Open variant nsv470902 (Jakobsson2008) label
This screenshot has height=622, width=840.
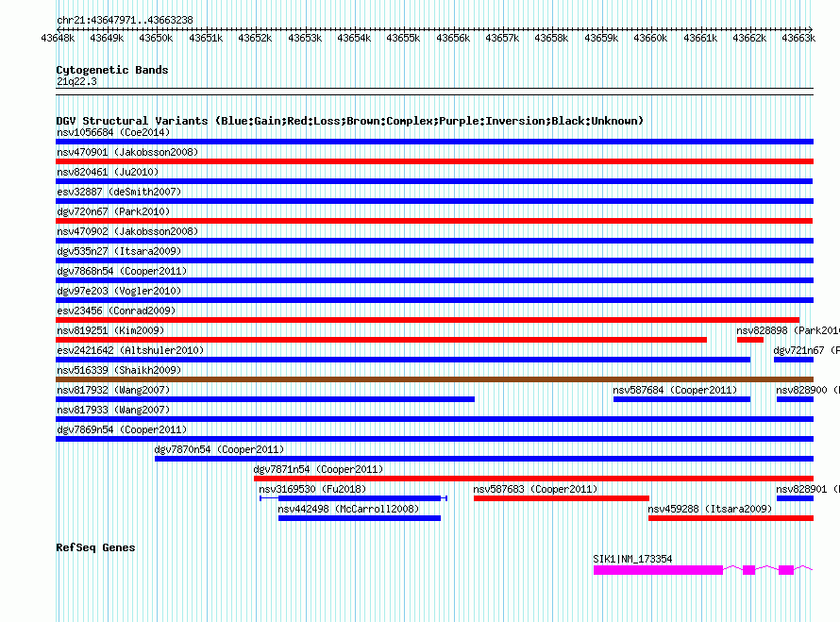point(127,231)
